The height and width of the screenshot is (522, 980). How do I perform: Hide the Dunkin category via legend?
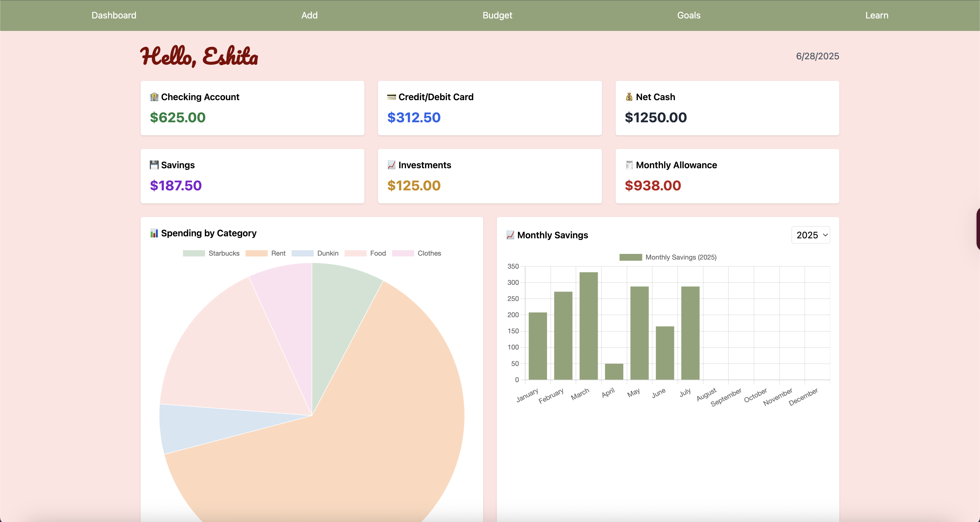click(x=328, y=253)
